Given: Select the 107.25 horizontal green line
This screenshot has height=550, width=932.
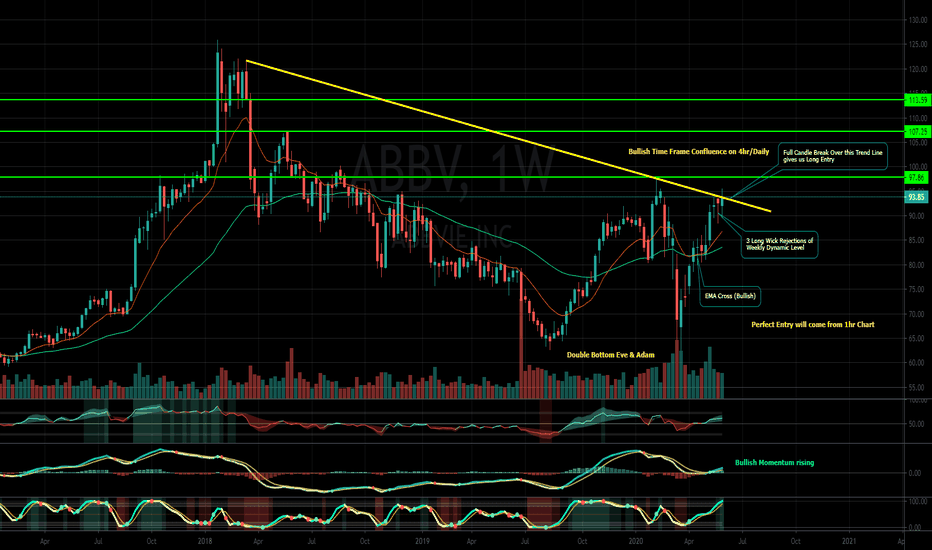Looking at the screenshot, I should 452,131.
